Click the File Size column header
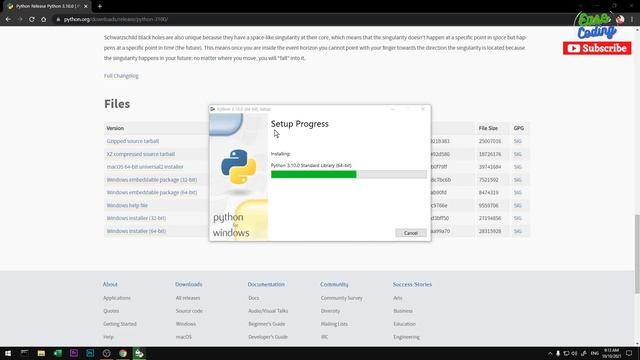Screen dimensions: 640x360 click(488, 128)
